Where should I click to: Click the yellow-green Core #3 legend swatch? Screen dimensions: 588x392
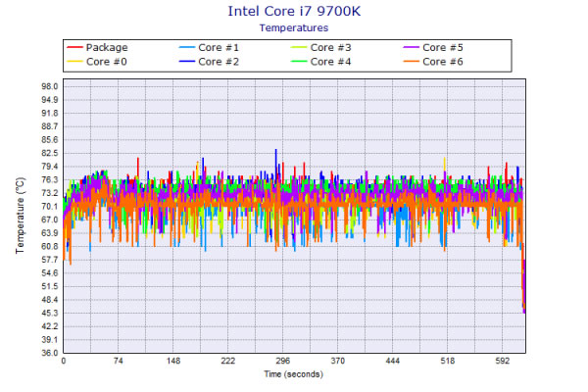299,47
